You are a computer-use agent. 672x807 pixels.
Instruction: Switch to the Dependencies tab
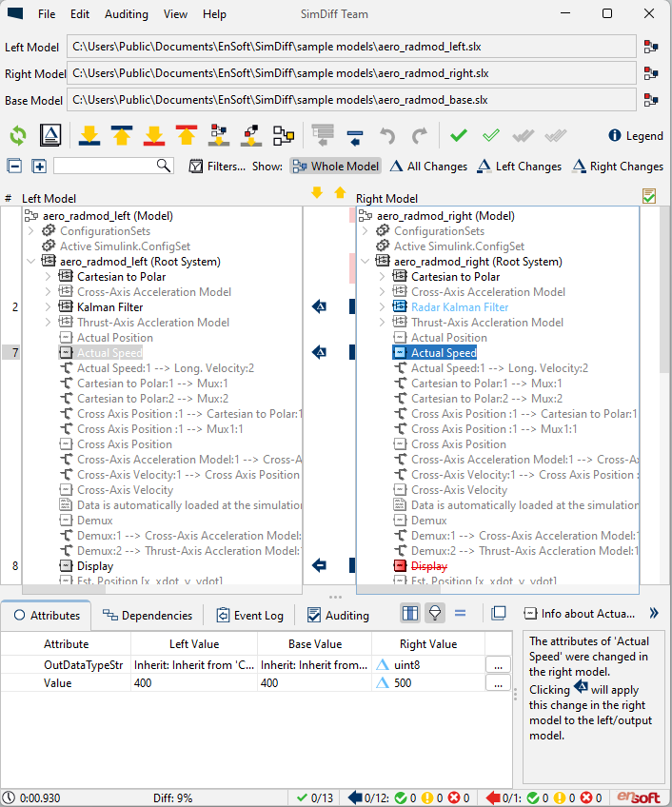pos(148,615)
